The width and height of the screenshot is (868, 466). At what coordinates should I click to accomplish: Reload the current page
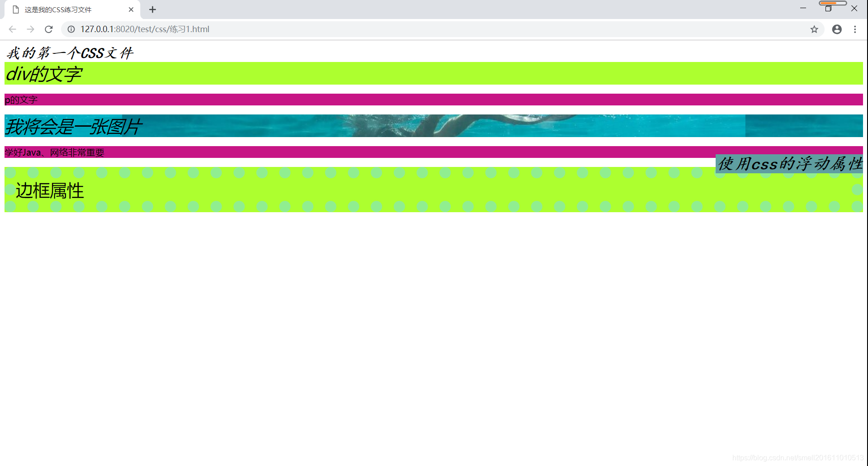point(49,29)
